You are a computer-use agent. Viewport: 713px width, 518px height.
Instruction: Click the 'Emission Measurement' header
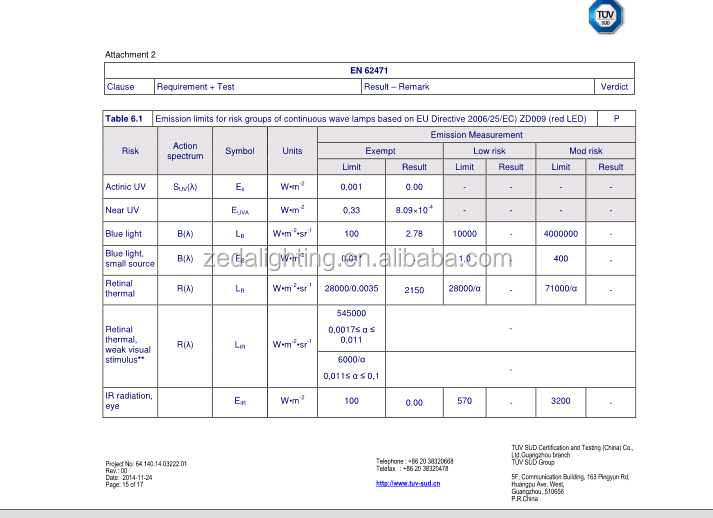pyautogui.click(x=476, y=135)
